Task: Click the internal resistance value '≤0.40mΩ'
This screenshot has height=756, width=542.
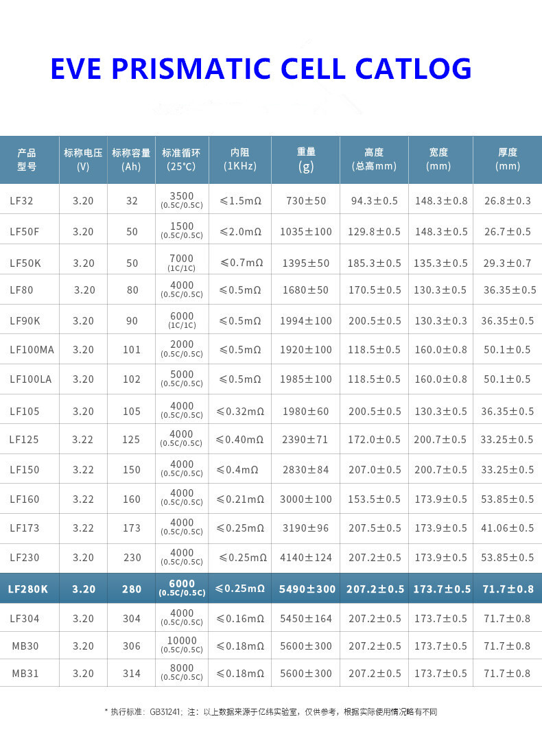Action: tap(239, 439)
